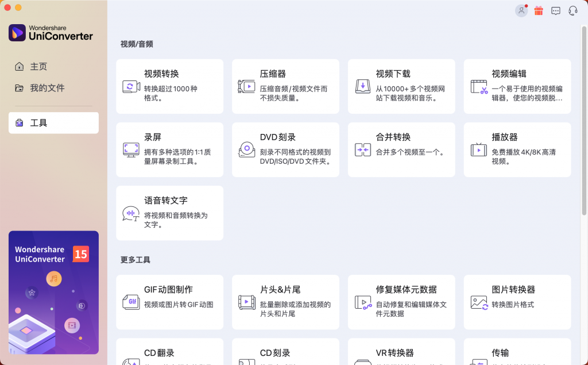The width and height of the screenshot is (588, 365).
Task: Open the 视频下载 tool title
Action: (393, 74)
